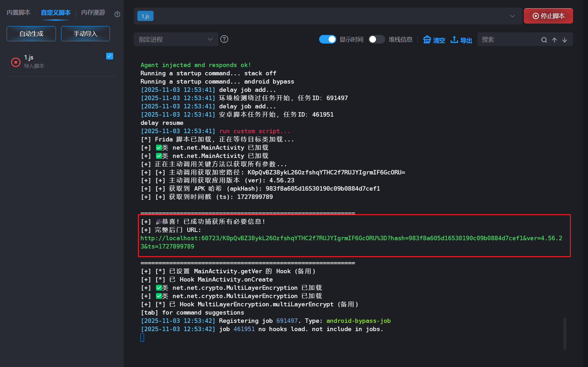Jump to next search result arrow

564,40
